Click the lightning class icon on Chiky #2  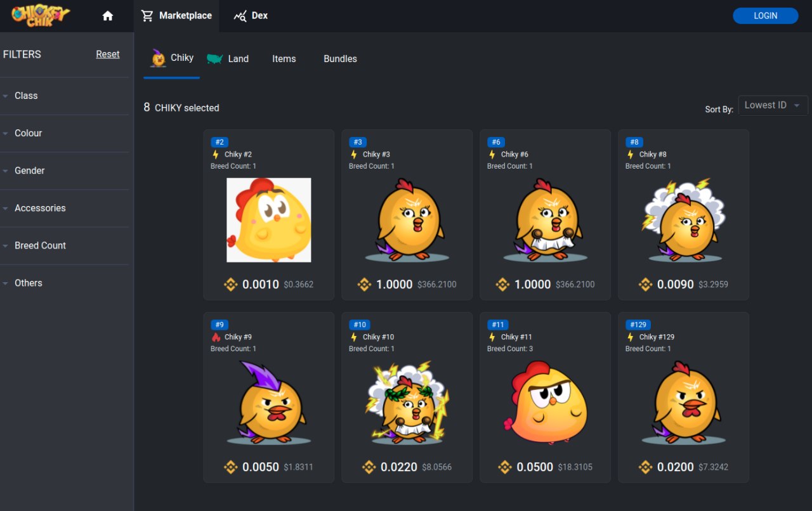[216, 154]
